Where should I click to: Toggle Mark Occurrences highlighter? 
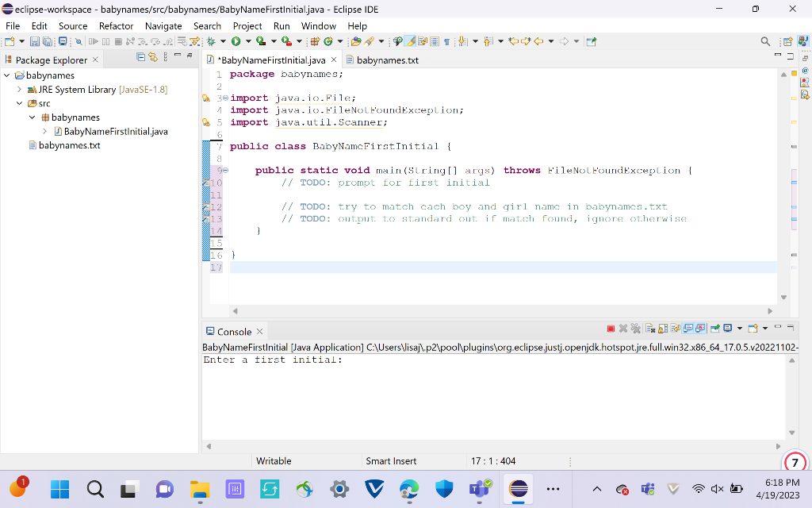tap(410, 41)
